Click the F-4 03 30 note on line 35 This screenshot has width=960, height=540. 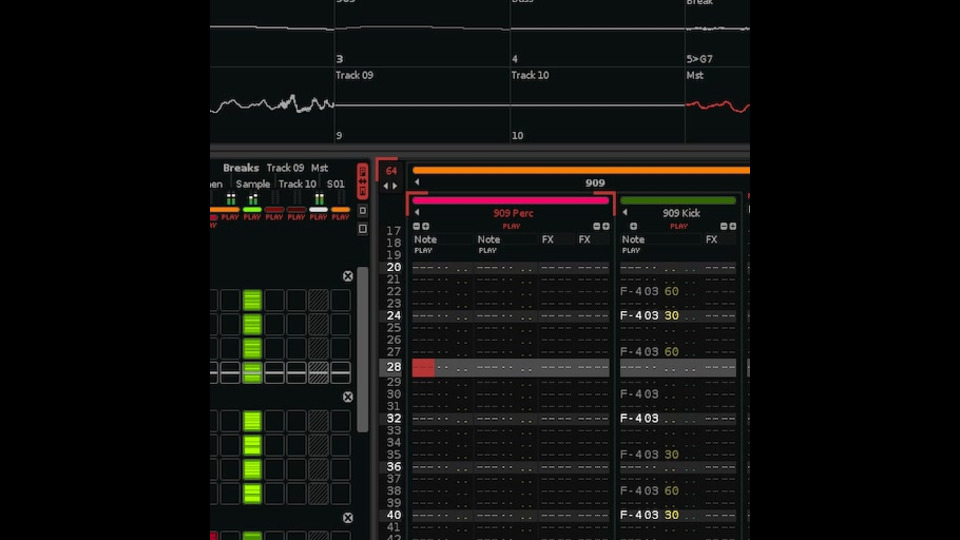tap(649, 454)
